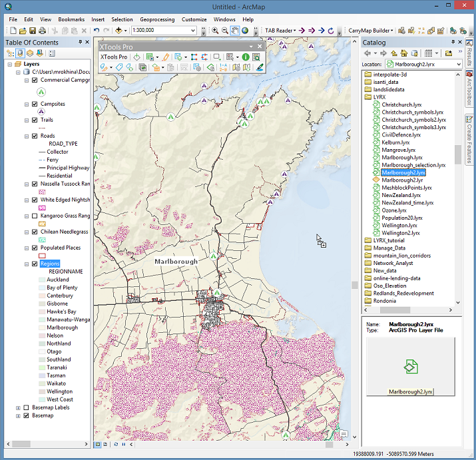Toggle Commercial Campgrounds layer checkbox
Viewport: 476px width, 460px height.
pyautogui.click(x=35, y=80)
